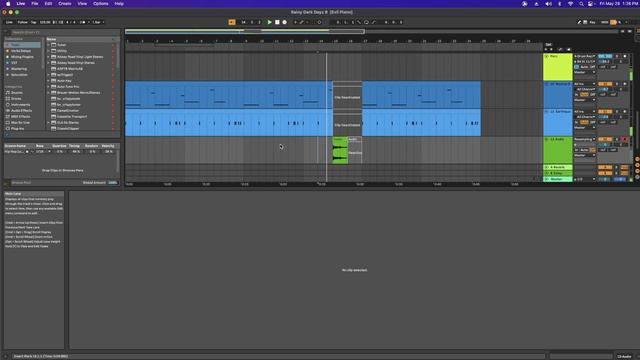
Task: Open the Drum Rack chooser on Piano track
Action: [584, 56]
